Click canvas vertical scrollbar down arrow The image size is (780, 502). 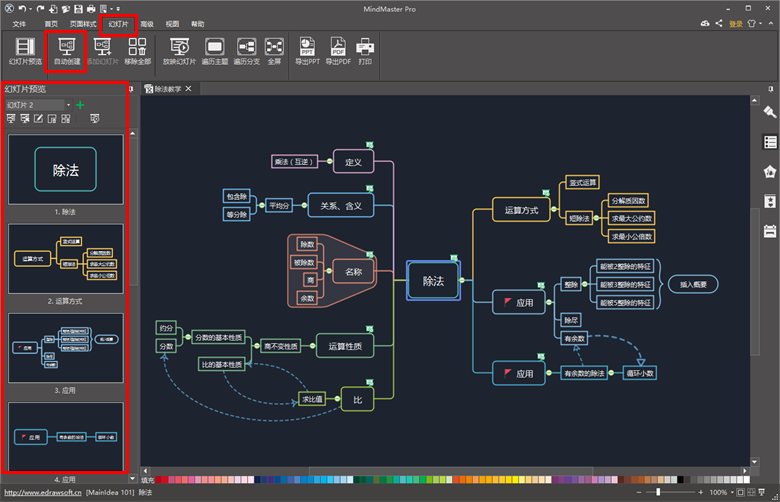click(755, 462)
